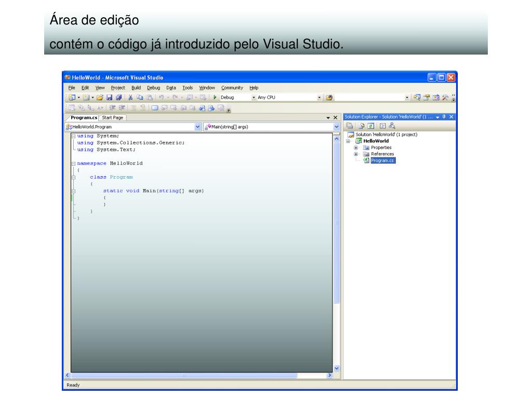
Task: Click the Find in Files icon
Action: [329, 98]
